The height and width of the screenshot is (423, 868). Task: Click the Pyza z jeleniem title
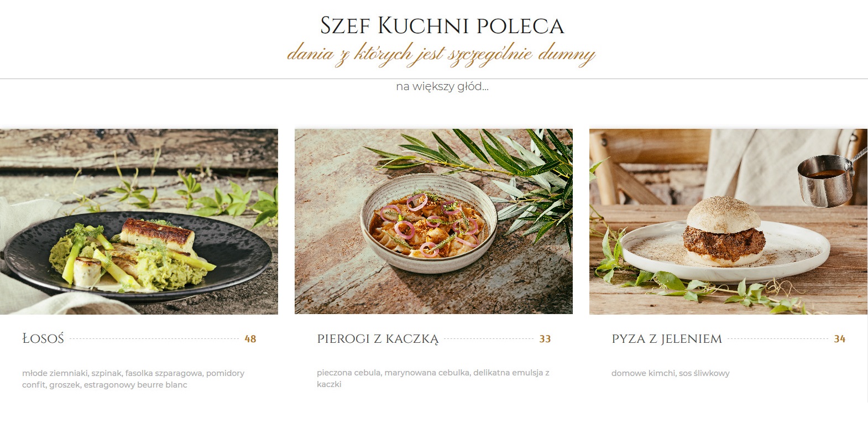(x=667, y=338)
